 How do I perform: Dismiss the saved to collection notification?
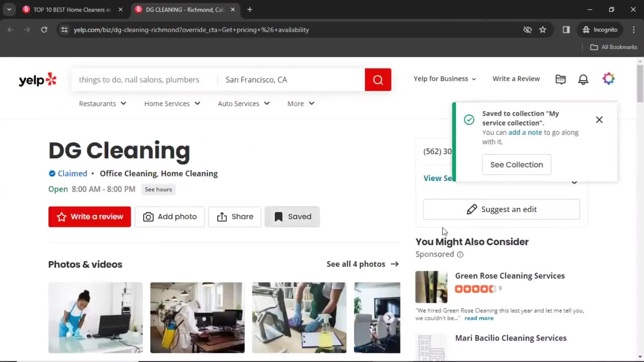[x=599, y=120]
